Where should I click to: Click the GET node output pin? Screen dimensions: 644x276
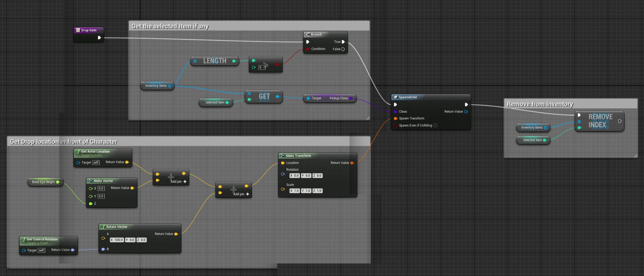(x=278, y=97)
